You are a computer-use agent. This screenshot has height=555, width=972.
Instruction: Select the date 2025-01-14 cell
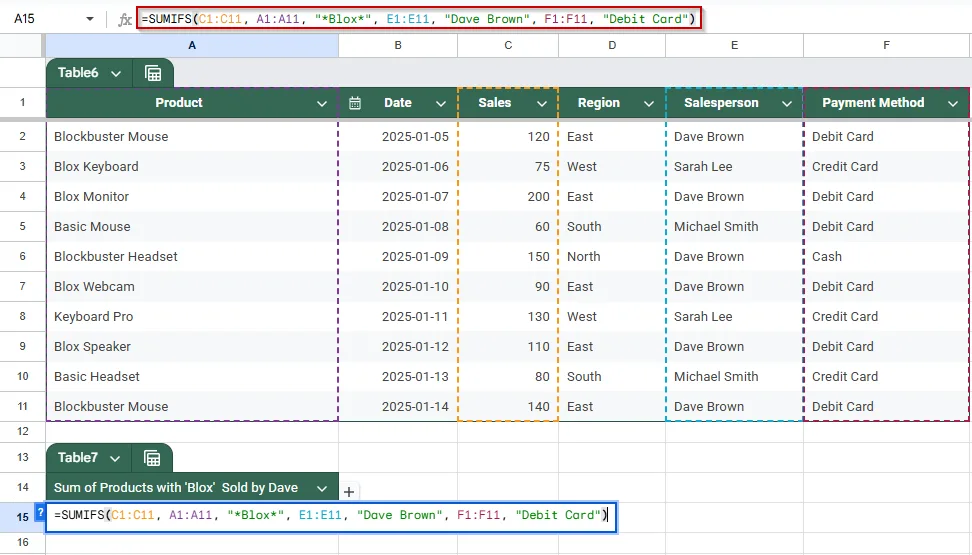398,407
